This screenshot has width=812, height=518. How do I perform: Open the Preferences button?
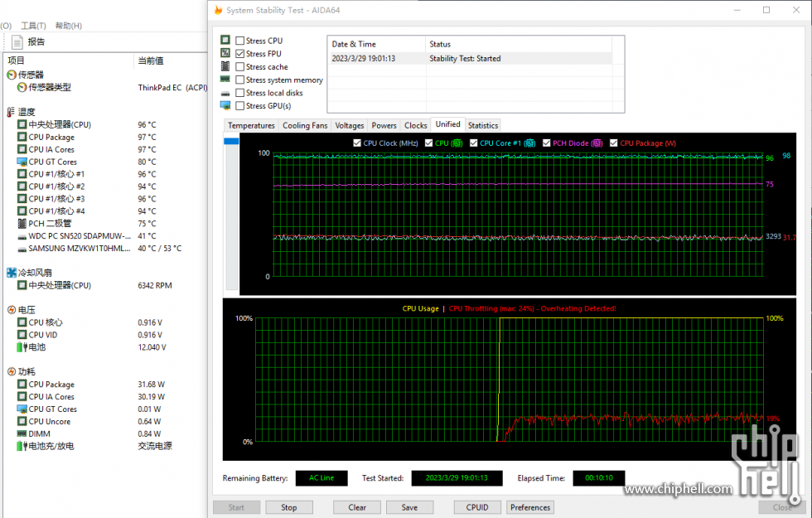click(530, 507)
